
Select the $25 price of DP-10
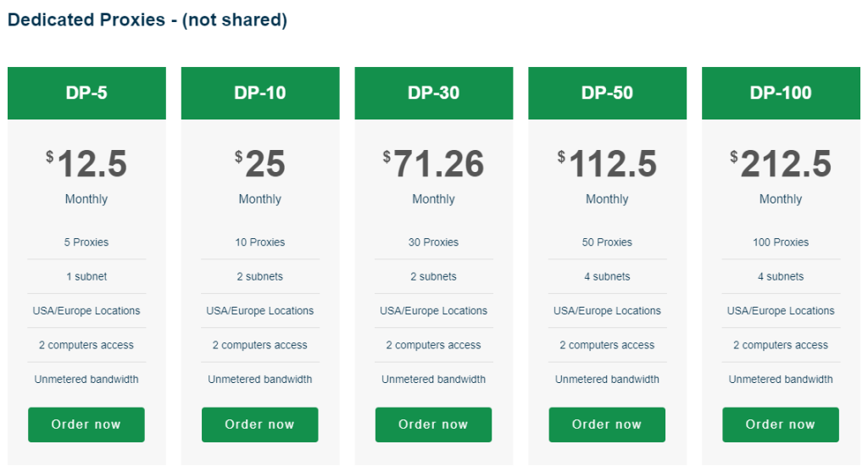260,164
